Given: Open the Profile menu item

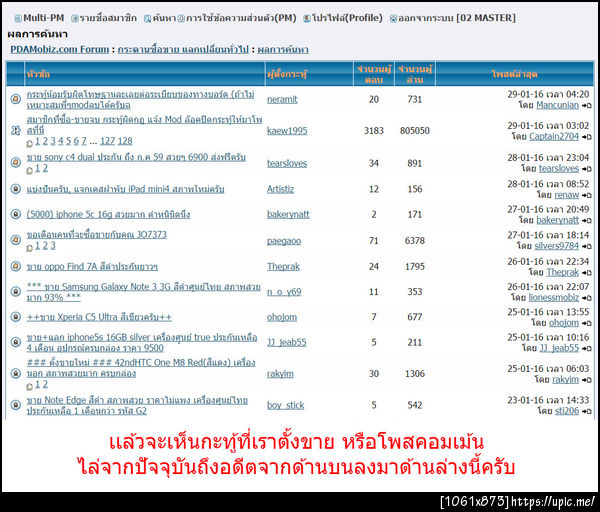Looking at the screenshot, I should pyautogui.click(x=343, y=18).
